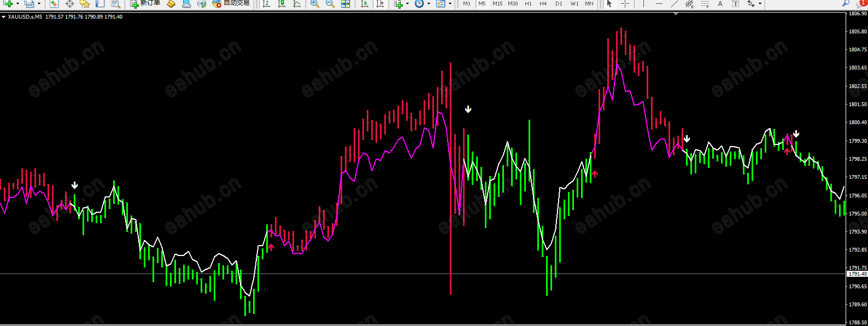The image size is (868, 326).
Task: Switch to the H1 timeframe
Action: pos(528,3)
